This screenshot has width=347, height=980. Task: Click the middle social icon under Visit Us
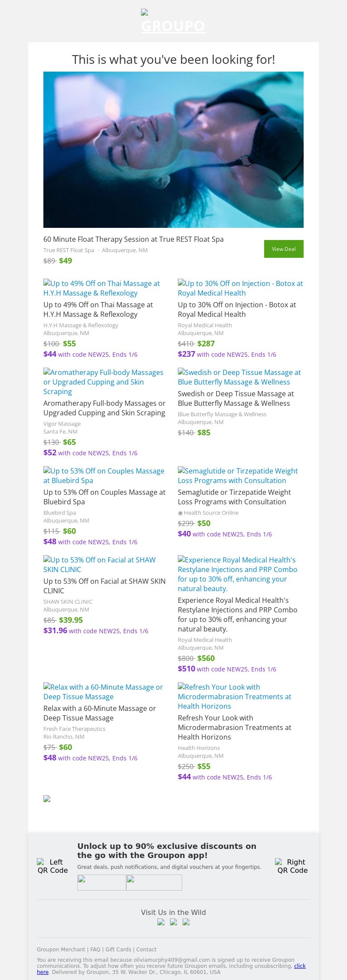(173, 922)
